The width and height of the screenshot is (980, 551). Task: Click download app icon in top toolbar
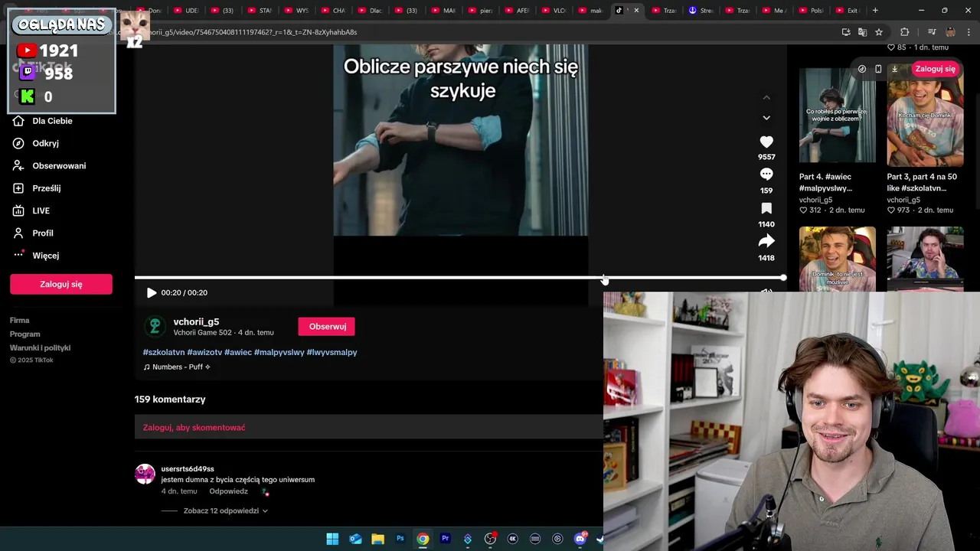[894, 69]
